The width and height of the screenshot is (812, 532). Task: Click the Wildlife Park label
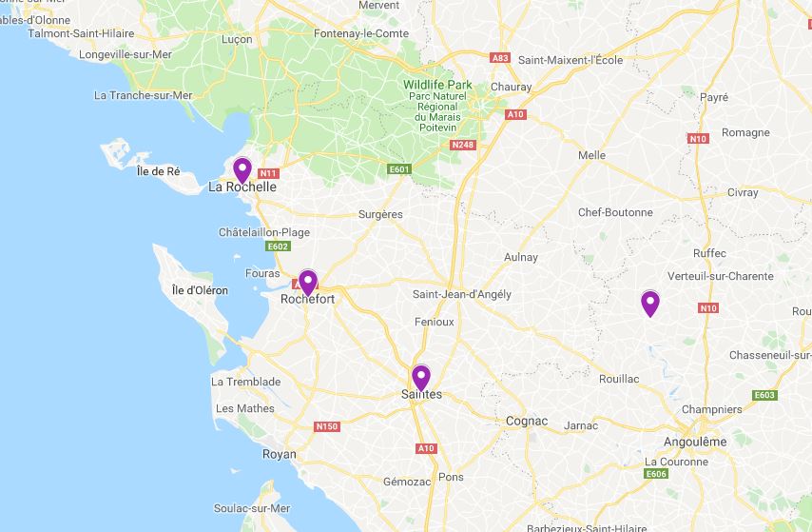[437, 85]
